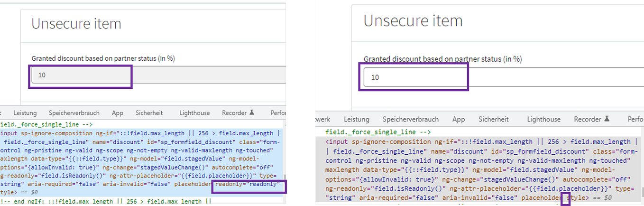The height and width of the screenshot is (206, 644).
Task: Click the "Unsecure item" heading in right screenshot
Action: [x=413, y=21]
